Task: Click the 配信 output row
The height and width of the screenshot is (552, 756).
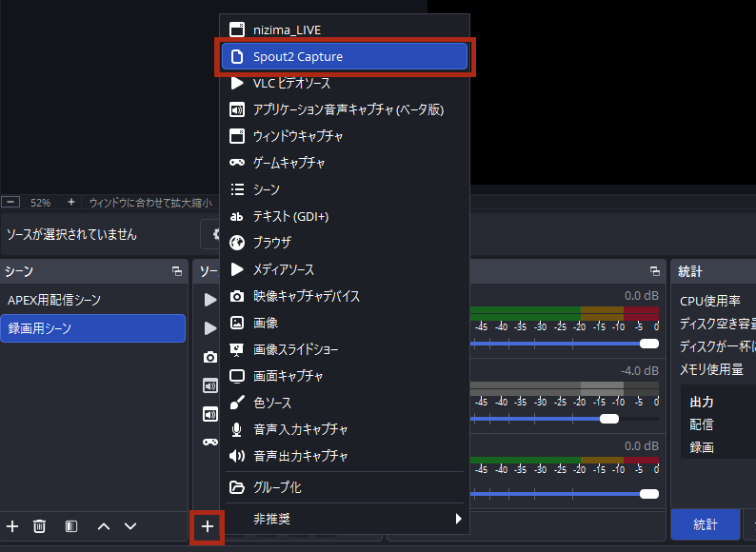Action: (702, 424)
